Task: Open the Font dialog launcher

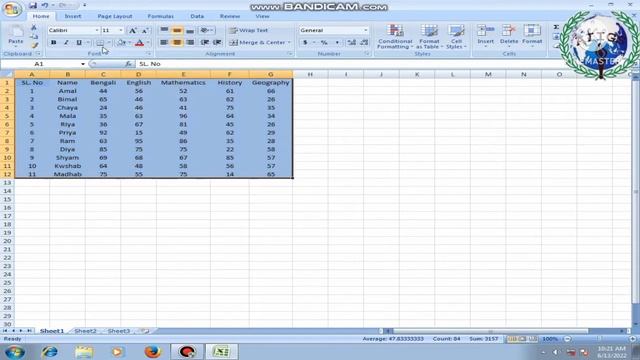Action: click(x=149, y=54)
